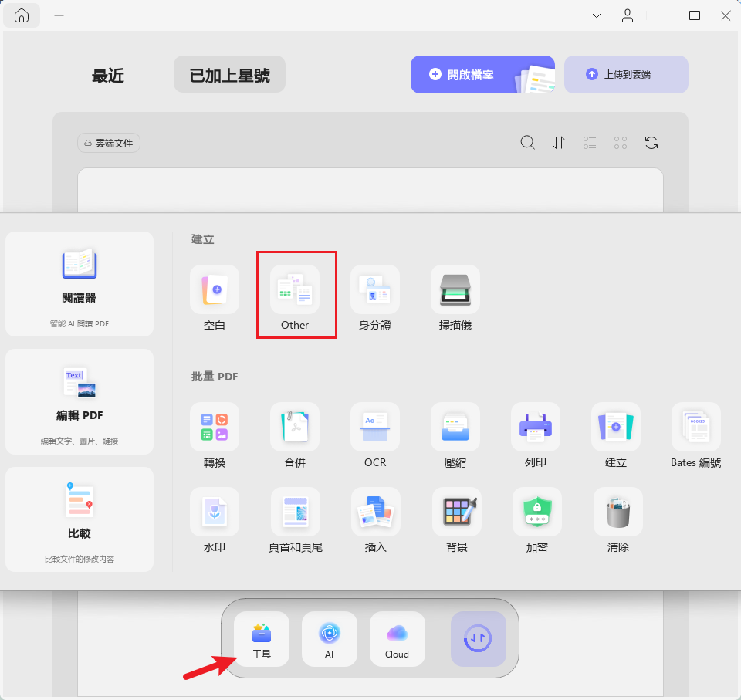Open the 水印 (Watermark) tool

[214, 521]
